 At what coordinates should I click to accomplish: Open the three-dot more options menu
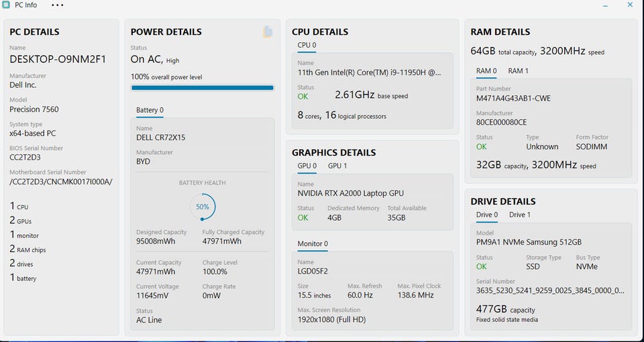pyautogui.click(x=58, y=5)
